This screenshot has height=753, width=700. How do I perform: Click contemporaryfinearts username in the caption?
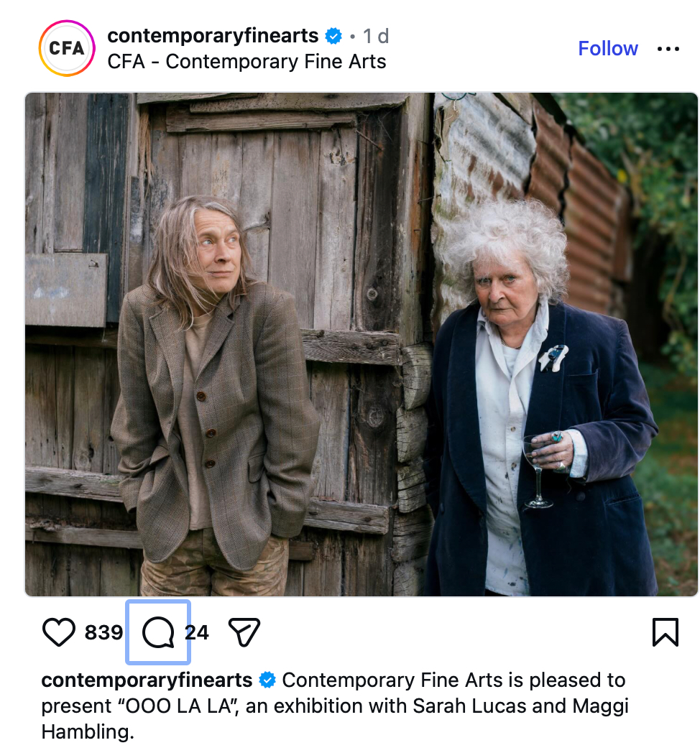click(x=147, y=680)
